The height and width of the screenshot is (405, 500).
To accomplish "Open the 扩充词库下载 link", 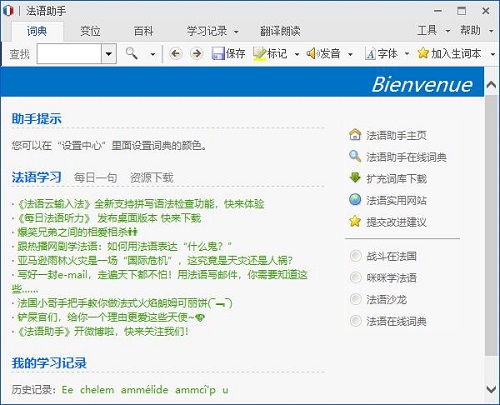I will pos(396,179).
